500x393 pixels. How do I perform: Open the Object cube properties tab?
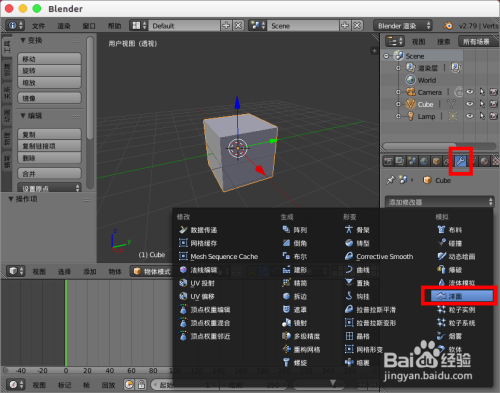pos(436,161)
